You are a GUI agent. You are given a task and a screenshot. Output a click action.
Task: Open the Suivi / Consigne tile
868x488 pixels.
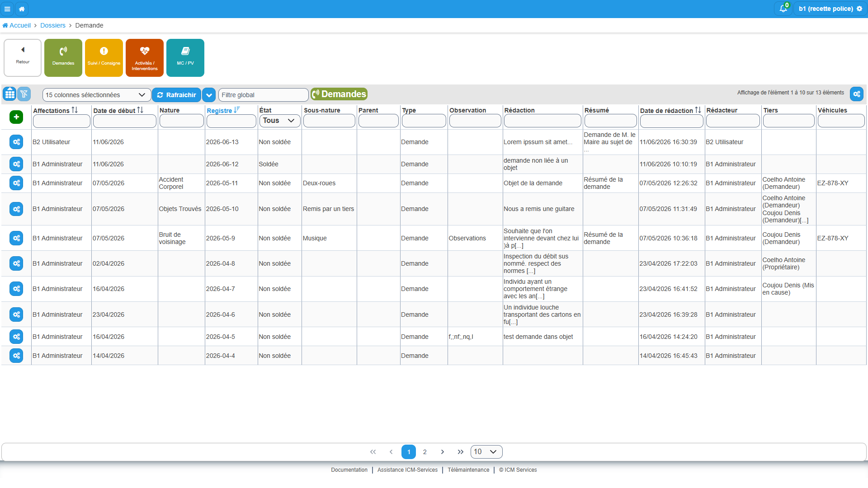click(104, 58)
